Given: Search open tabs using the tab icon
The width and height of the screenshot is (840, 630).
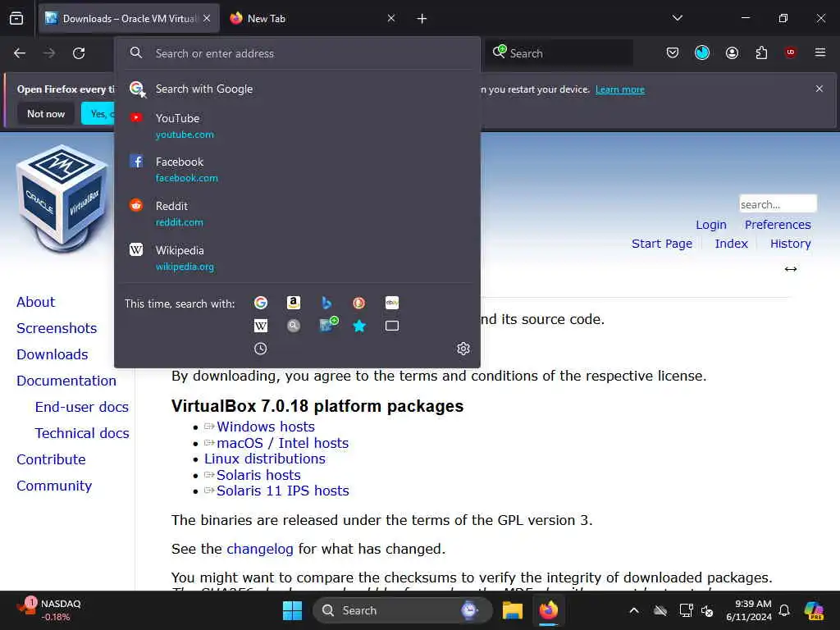Looking at the screenshot, I should coord(391,326).
